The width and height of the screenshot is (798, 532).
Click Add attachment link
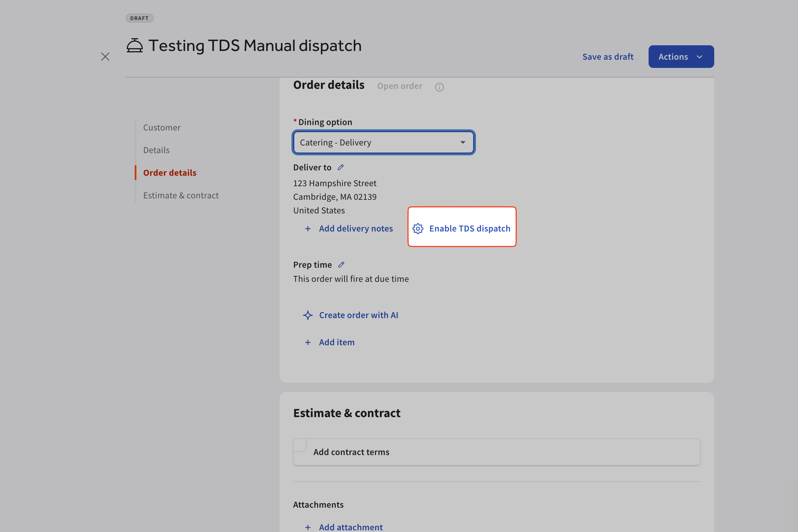pyautogui.click(x=351, y=527)
